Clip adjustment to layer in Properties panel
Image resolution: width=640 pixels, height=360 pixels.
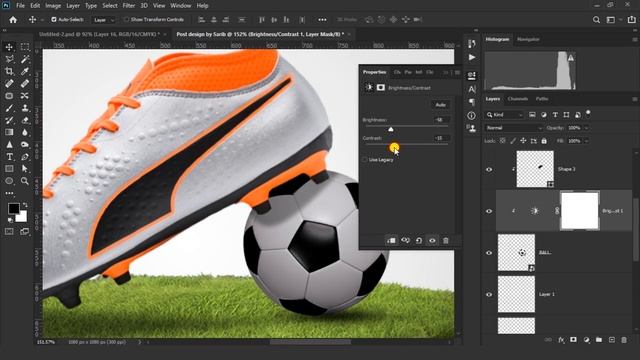(391, 240)
